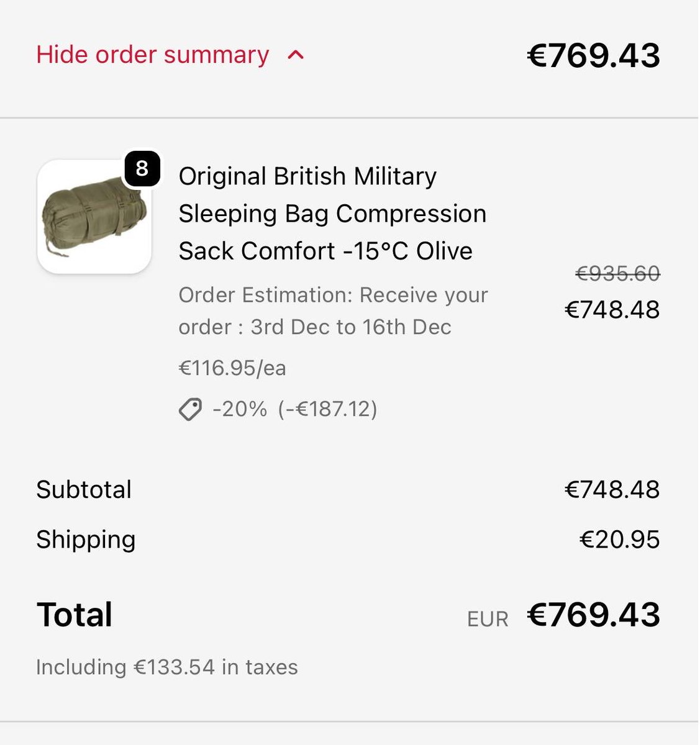Click the Subtotal label
Viewport: 700px width, 745px height.
tap(84, 490)
